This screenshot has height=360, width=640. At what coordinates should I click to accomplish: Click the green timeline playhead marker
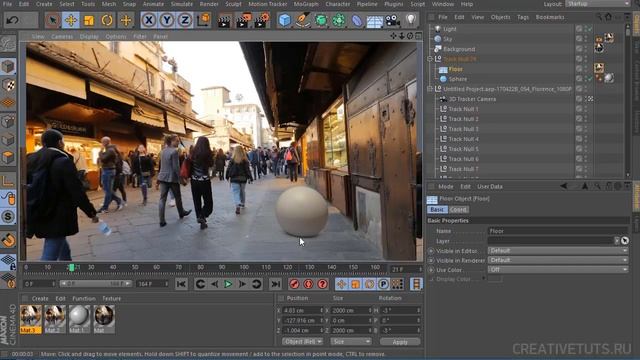[71, 267]
